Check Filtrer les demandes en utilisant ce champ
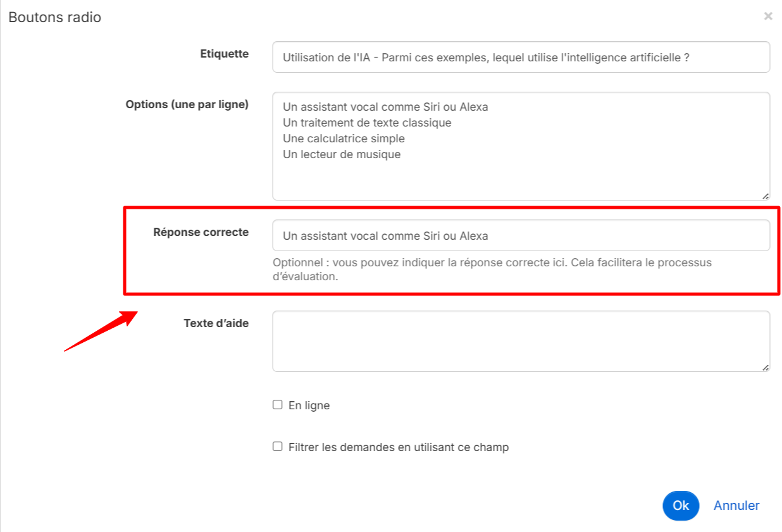 (x=277, y=447)
